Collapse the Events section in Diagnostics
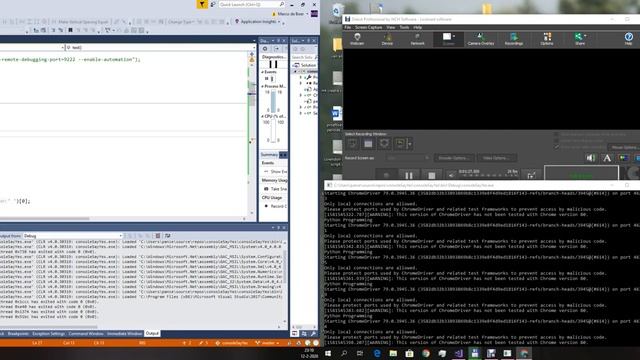640x360 pixels. click(x=262, y=72)
